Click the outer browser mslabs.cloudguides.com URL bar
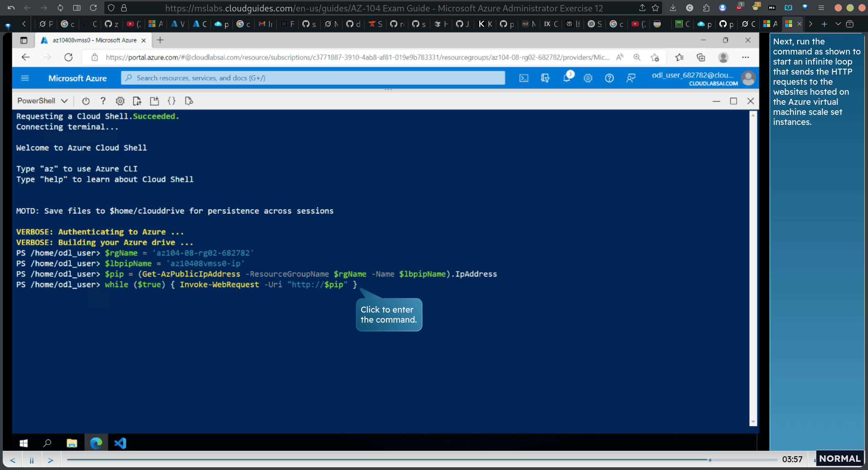Screen dimensions: 868x470 coord(384,8)
